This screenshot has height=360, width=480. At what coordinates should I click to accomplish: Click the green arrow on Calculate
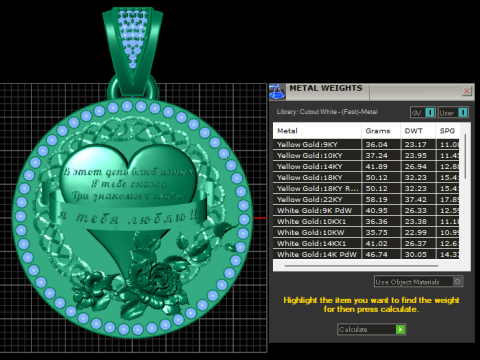400,329
